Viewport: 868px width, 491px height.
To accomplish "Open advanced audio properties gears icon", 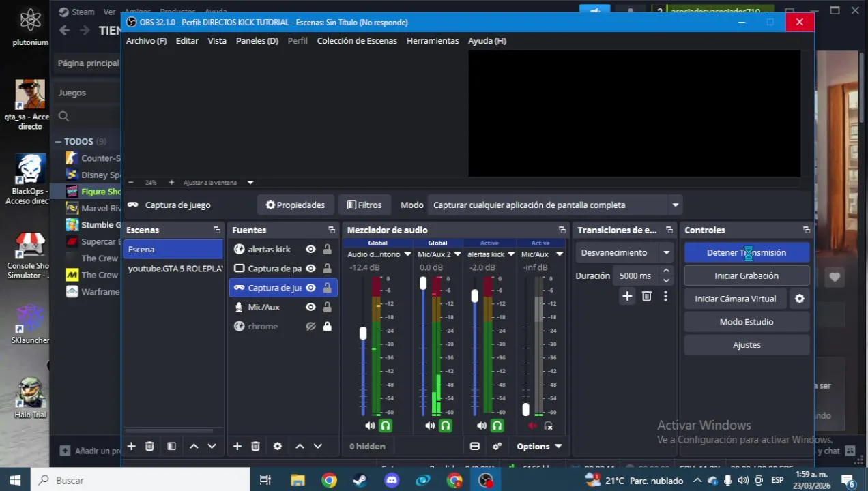I will [x=497, y=446].
